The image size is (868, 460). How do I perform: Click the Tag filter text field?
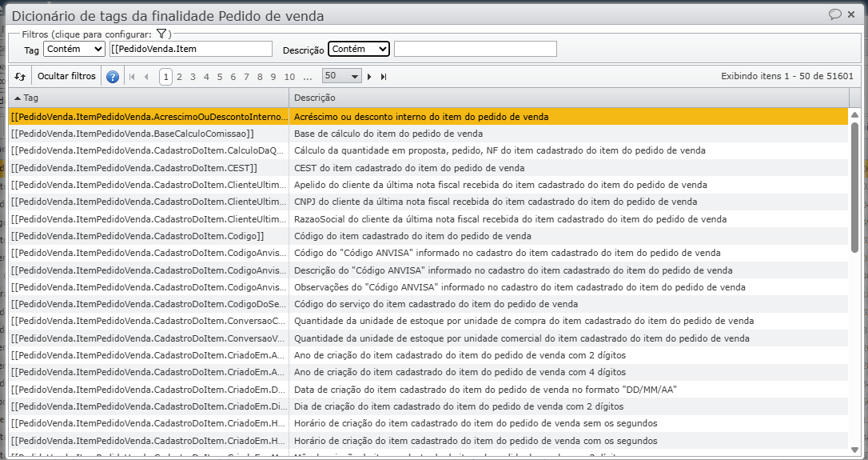(191, 49)
